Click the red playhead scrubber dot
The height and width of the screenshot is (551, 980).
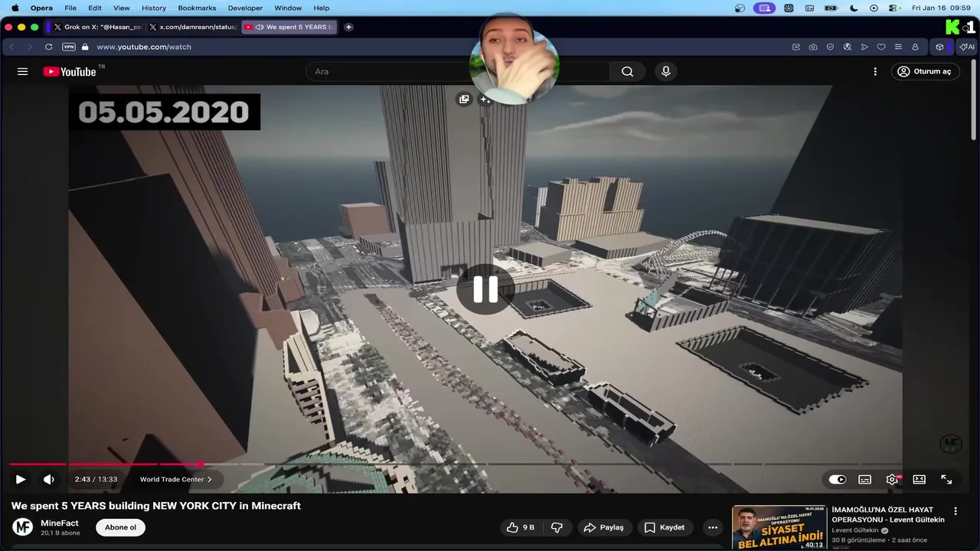point(201,464)
